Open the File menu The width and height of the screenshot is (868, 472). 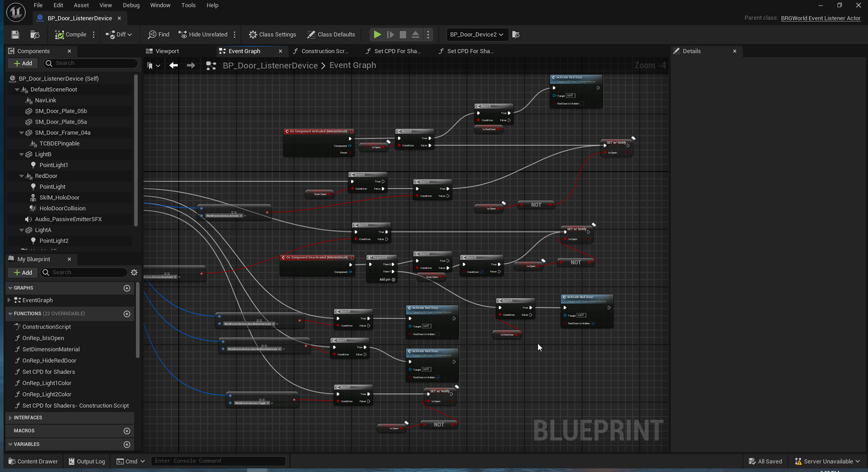pos(38,5)
